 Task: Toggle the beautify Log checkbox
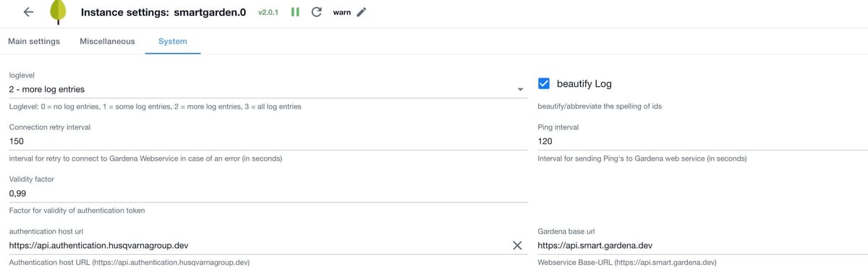(x=544, y=83)
